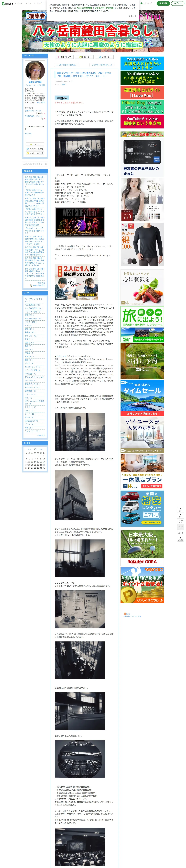The width and height of the screenshot is (186, 868).
Task: Click the アメンバーになる button
Action: 35,149
